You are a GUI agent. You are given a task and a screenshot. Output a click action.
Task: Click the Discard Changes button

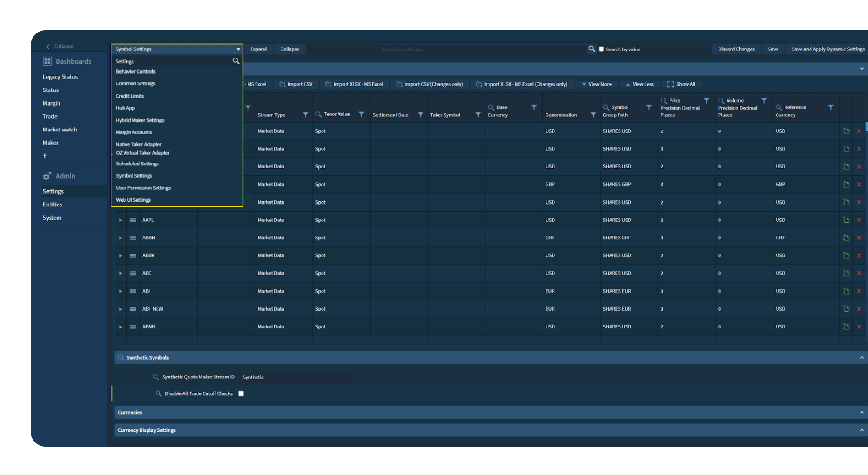[736, 49]
